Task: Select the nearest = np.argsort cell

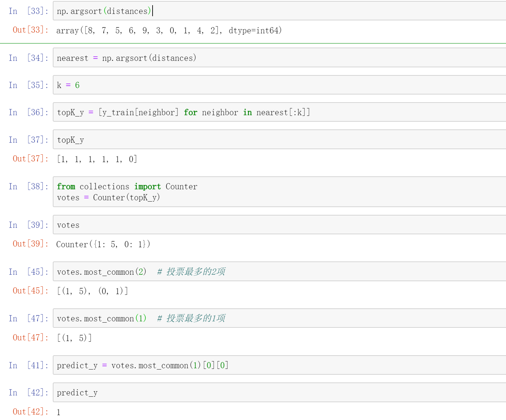Action: (279, 58)
